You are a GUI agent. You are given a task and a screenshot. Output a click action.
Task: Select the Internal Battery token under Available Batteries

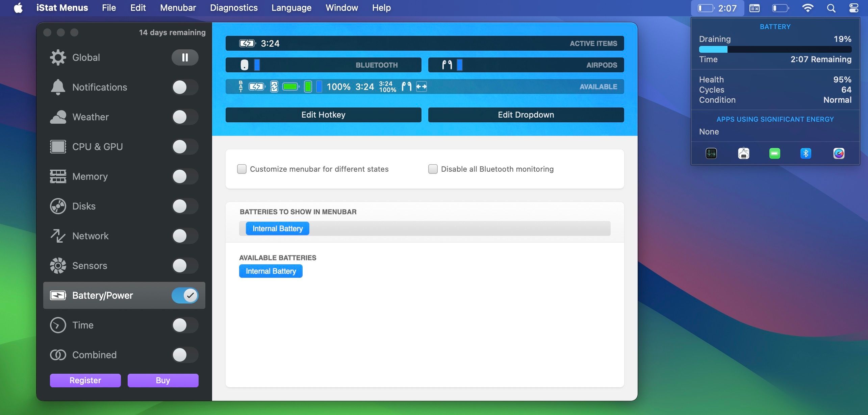coord(270,271)
